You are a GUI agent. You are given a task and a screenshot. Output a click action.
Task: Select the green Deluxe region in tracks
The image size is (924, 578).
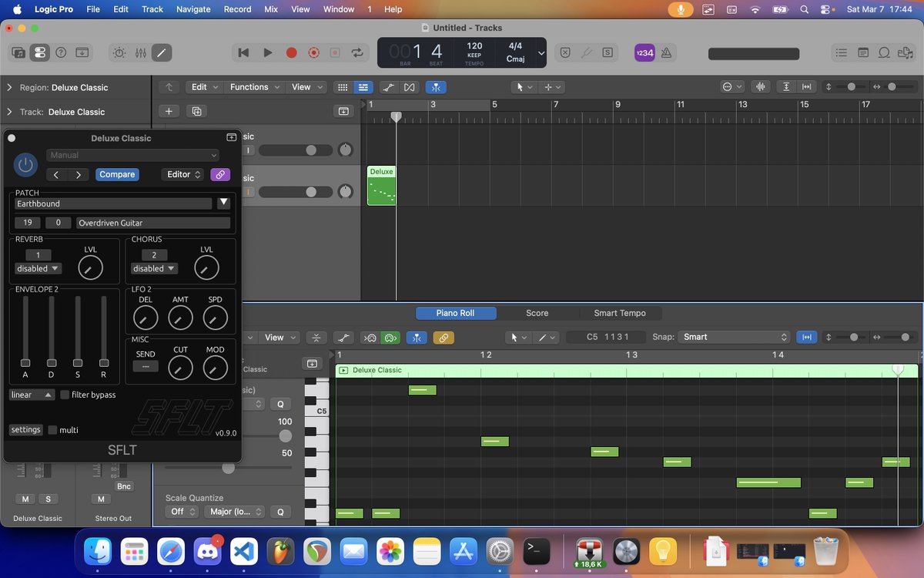point(381,186)
